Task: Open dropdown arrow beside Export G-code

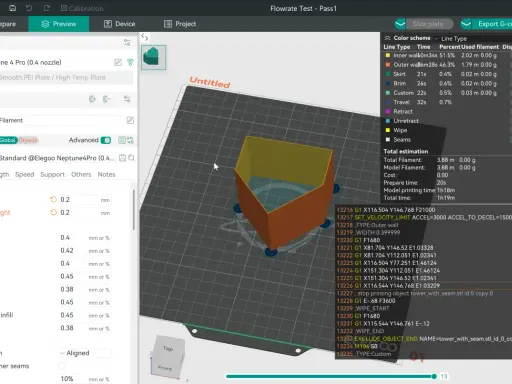Action: (x=466, y=24)
